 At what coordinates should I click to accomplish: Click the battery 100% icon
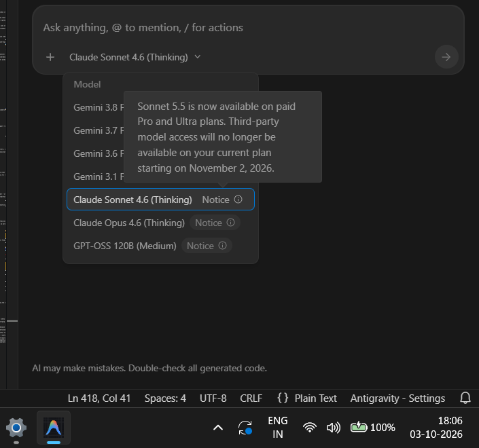click(372, 428)
